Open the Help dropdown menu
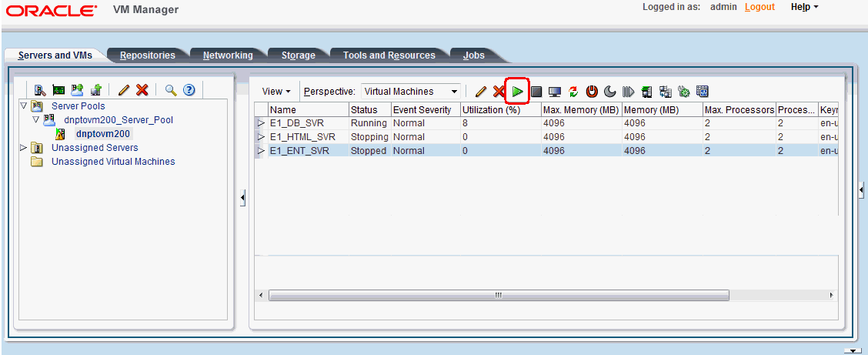This screenshot has height=355, width=868. pos(805,7)
